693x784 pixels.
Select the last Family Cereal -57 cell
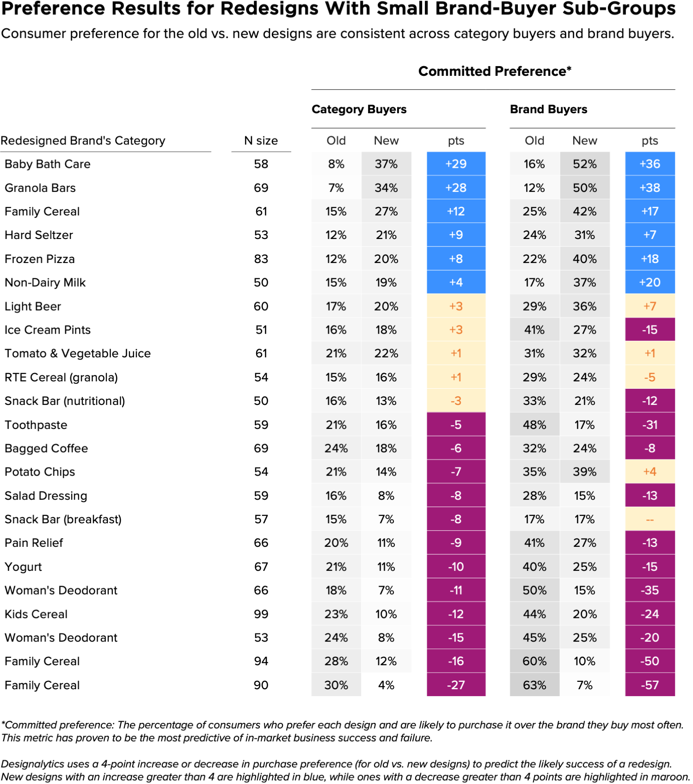point(650,685)
